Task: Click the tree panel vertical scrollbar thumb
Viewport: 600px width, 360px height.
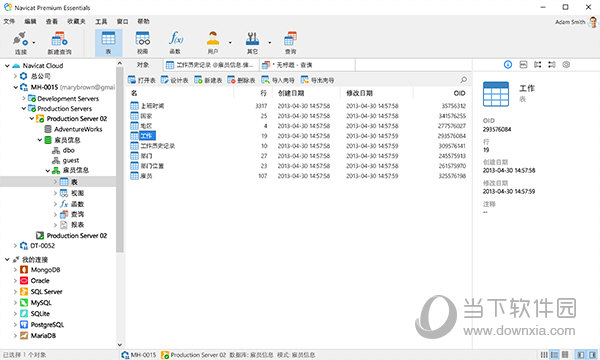Action: [x=120, y=160]
